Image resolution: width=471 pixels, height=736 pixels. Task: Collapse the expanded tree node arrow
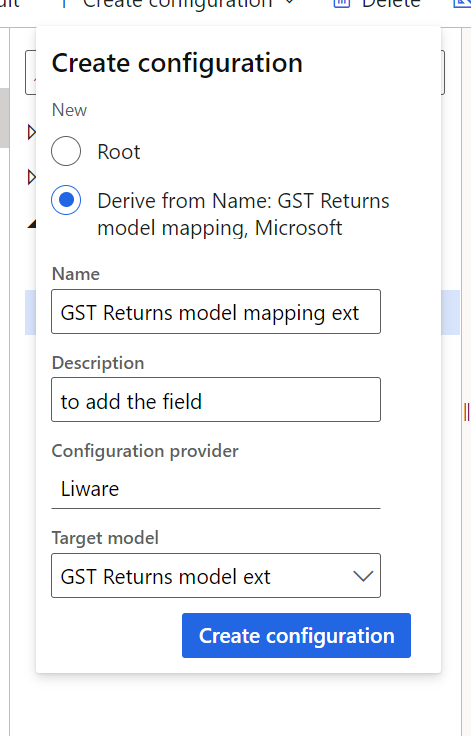32,224
